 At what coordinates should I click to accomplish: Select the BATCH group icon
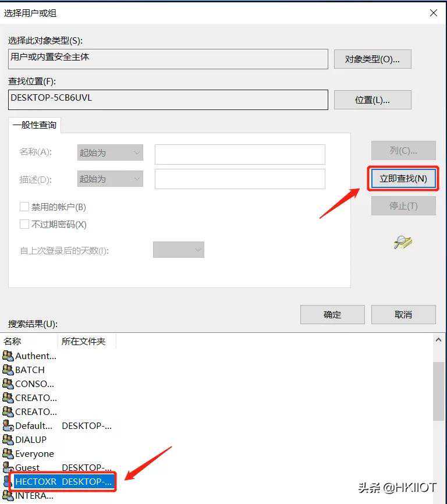tap(8, 370)
